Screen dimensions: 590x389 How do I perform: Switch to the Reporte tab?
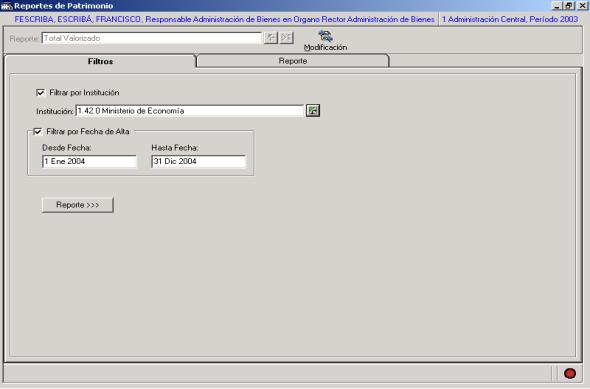[293, 61]
